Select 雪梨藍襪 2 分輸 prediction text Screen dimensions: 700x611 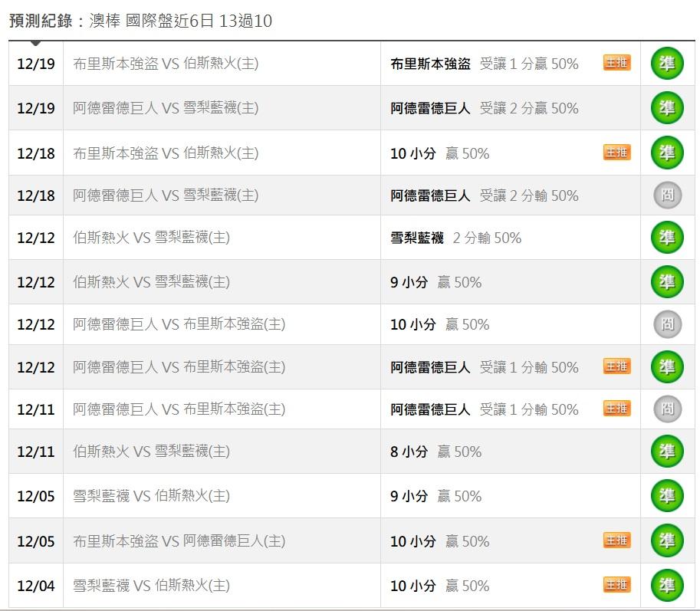455,238
